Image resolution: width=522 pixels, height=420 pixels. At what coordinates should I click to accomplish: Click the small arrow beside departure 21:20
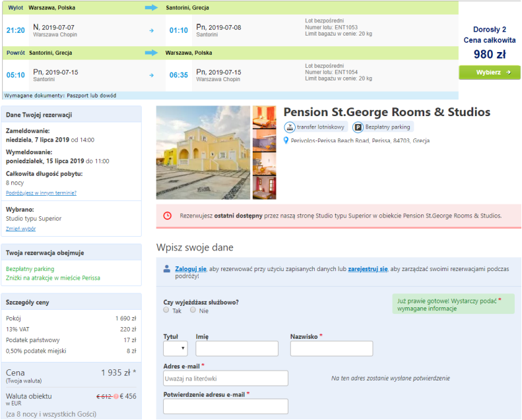[152, 30]
